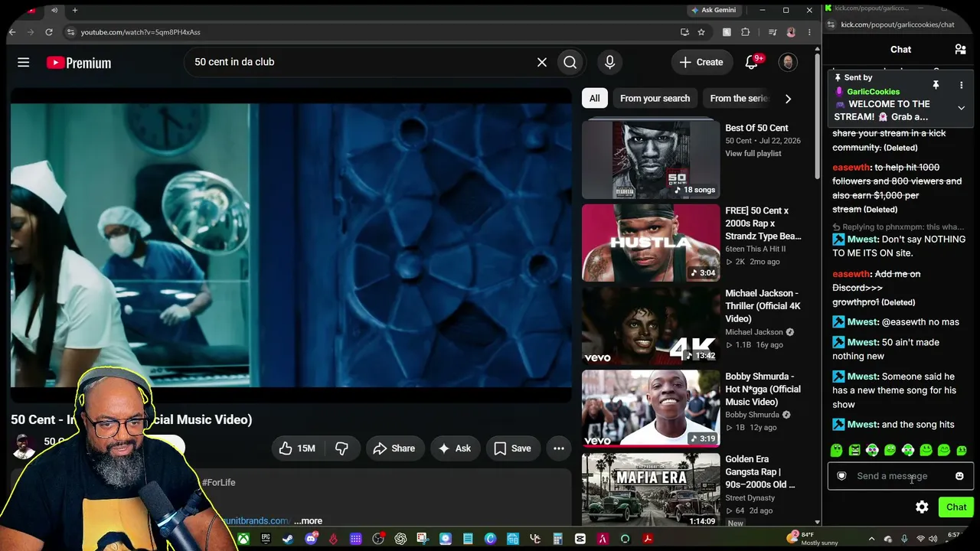
Task: Save the video to a playlist
Action: tap(513, 448)
